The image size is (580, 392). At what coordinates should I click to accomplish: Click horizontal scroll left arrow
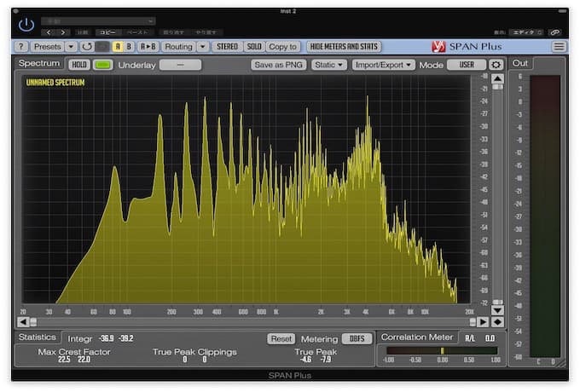(23, 322)
